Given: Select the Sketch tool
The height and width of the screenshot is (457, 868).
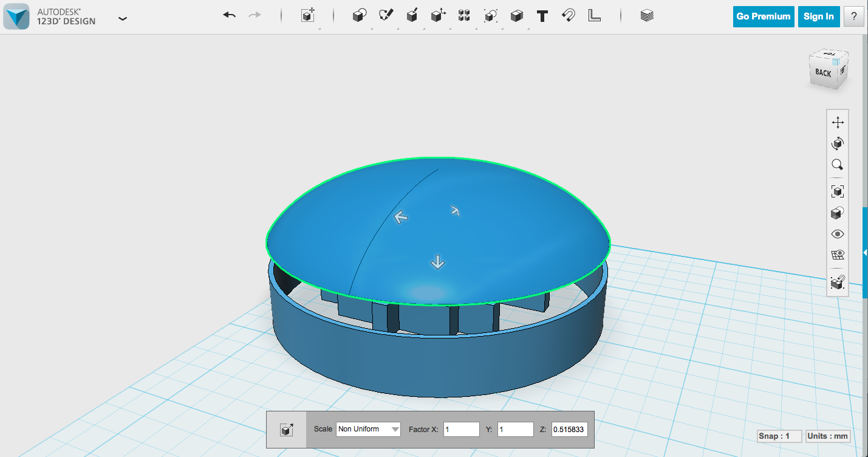Looking at the screenshot, I should click(386, 16).
